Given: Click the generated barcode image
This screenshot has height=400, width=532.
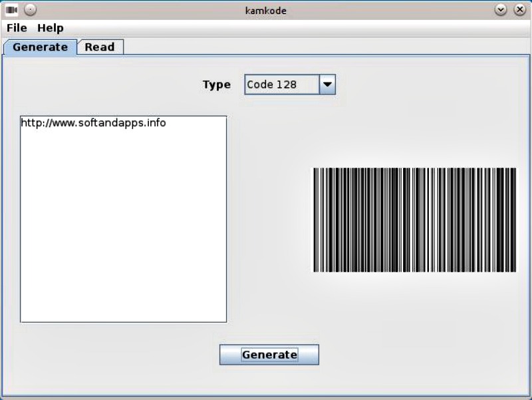Looking at the screenshot, I should 414,220.
